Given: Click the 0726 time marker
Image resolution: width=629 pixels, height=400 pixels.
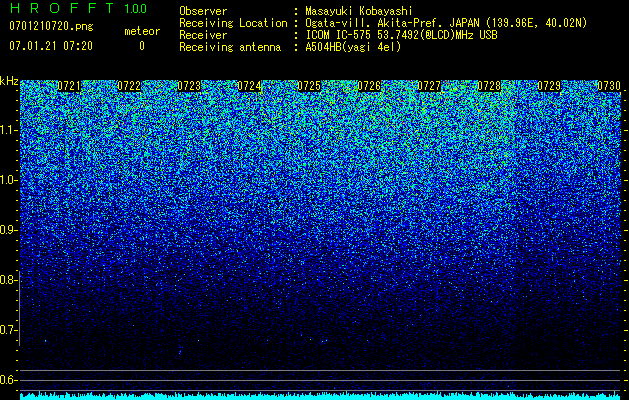Looking at the screenshot, I should tap(369, 86).
